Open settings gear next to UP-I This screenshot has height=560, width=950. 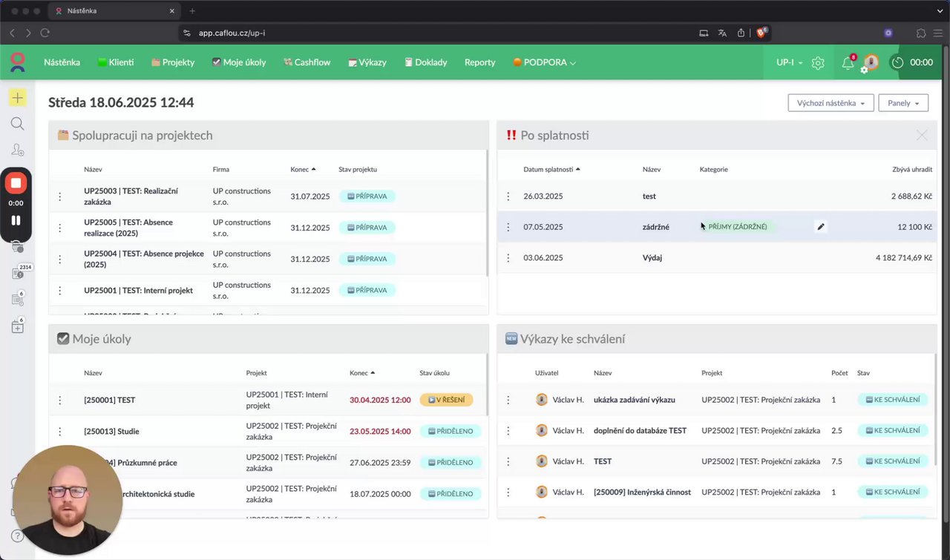coord(818,63)
